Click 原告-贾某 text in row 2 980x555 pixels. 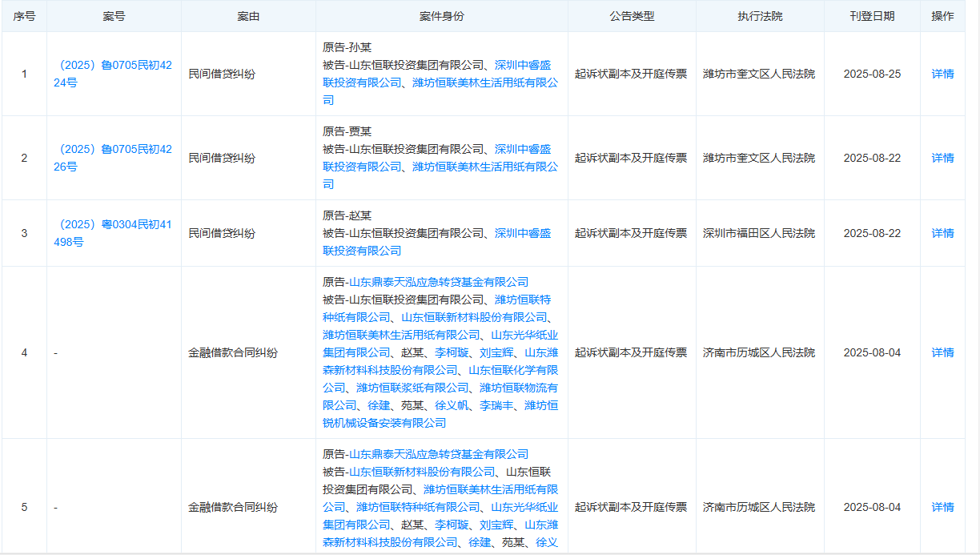tap(347, 131)
